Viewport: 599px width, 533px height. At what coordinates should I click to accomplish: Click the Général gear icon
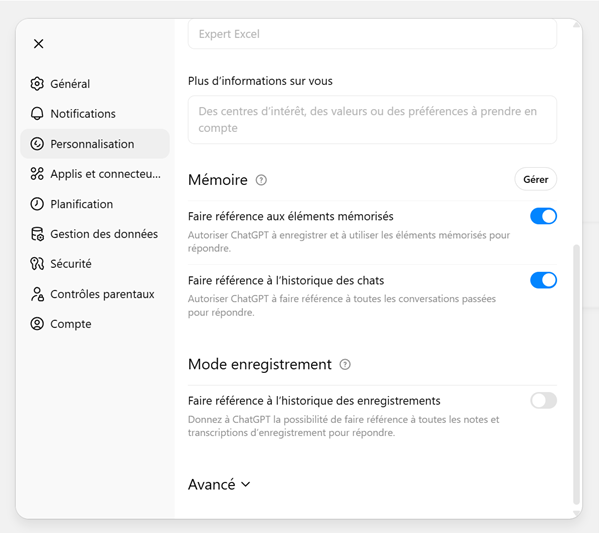[37, 84]
